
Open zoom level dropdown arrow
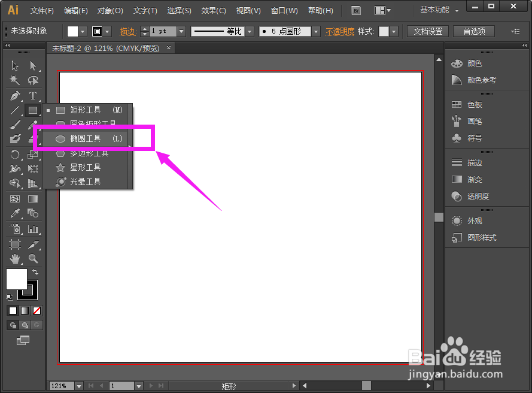click(x=79, y=386)
